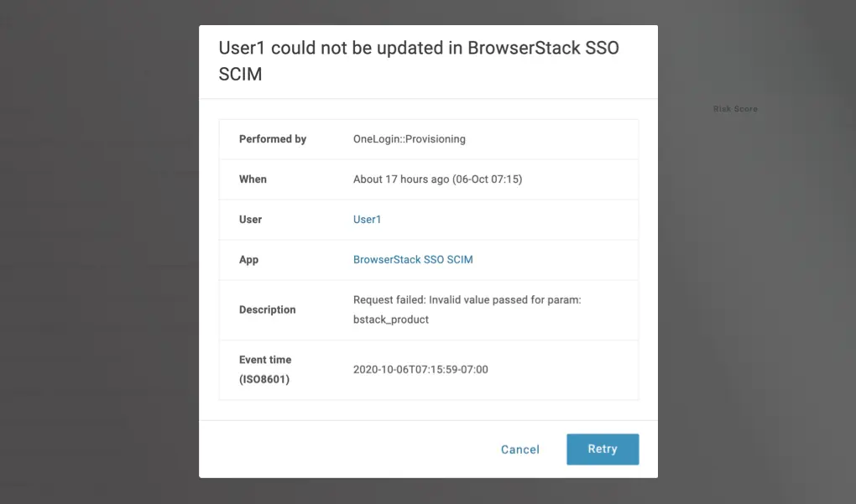
Task: Click the 'App' row label
Action: [248, 260]
